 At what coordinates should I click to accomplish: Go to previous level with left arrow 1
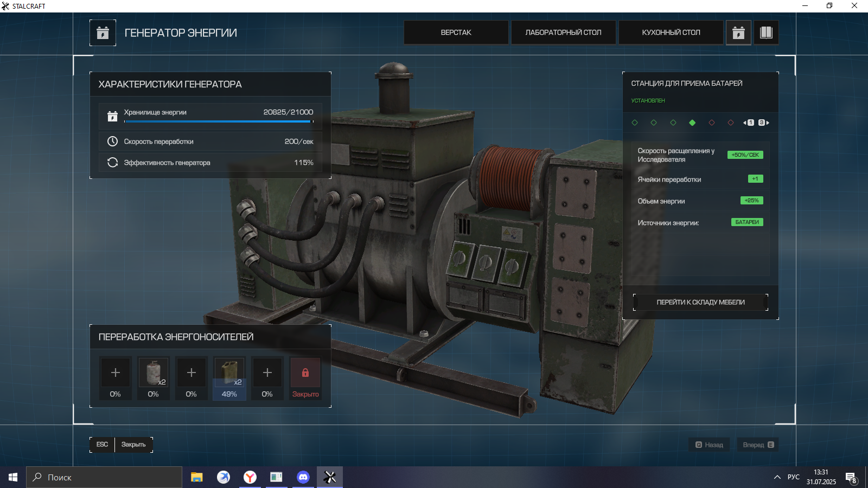pyautogui.click(x=749, y=123)
